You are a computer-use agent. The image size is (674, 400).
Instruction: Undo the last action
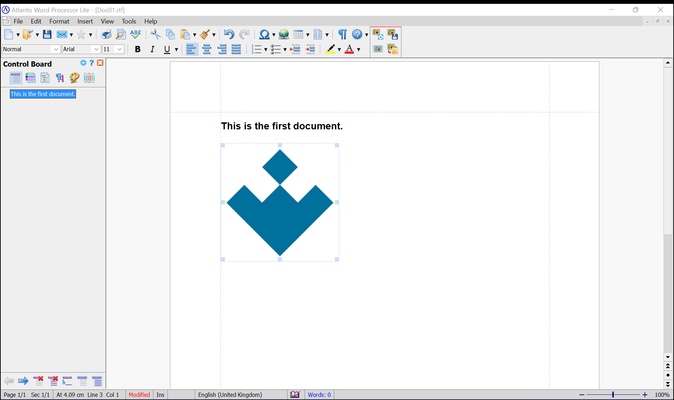click(229, 34)
